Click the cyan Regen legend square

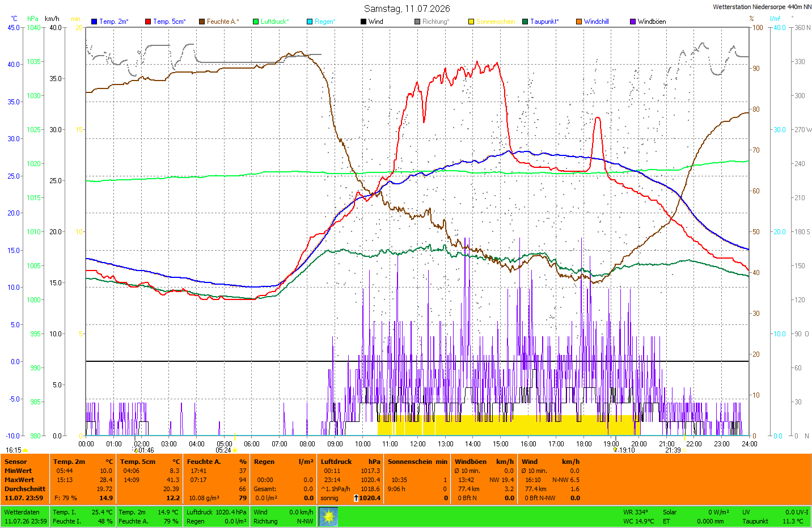310,22
